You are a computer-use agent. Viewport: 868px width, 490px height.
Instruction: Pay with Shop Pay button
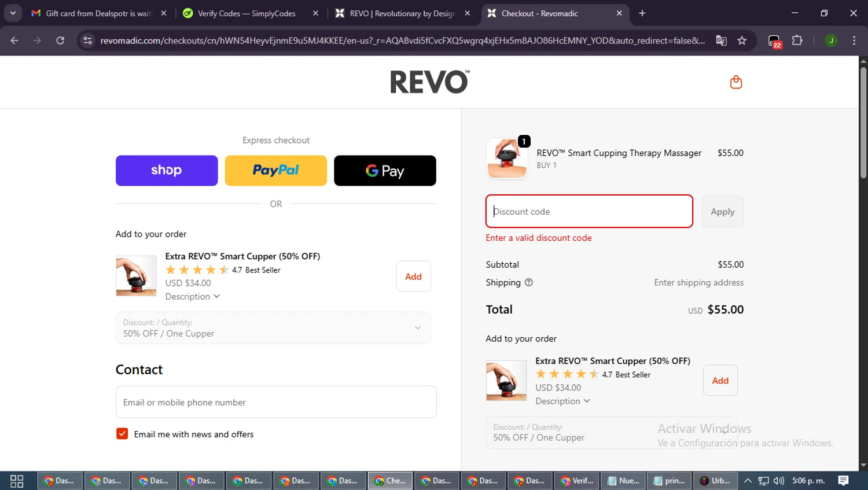point(167,171)
